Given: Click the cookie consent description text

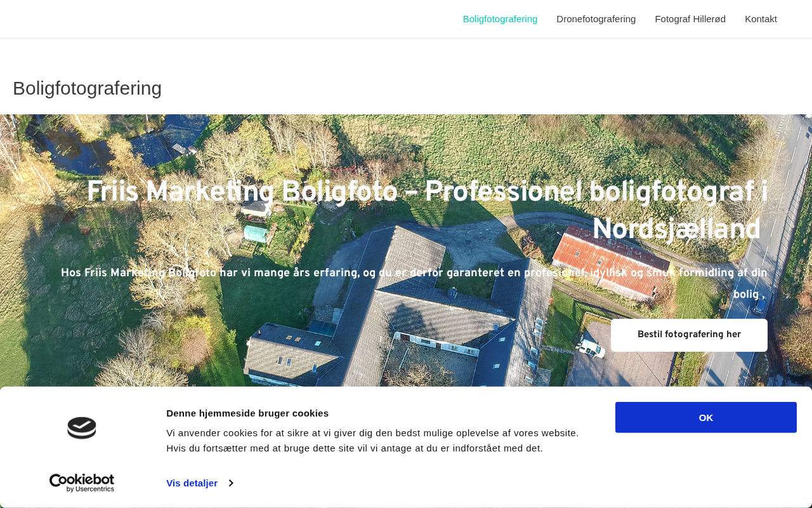Looking at the screenshot, I should pos(372,441).
